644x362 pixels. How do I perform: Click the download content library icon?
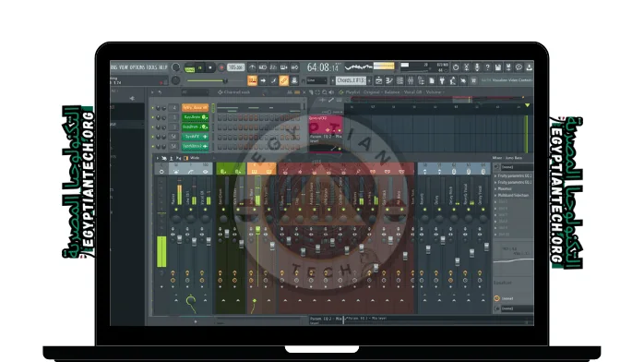pos(530,67)
